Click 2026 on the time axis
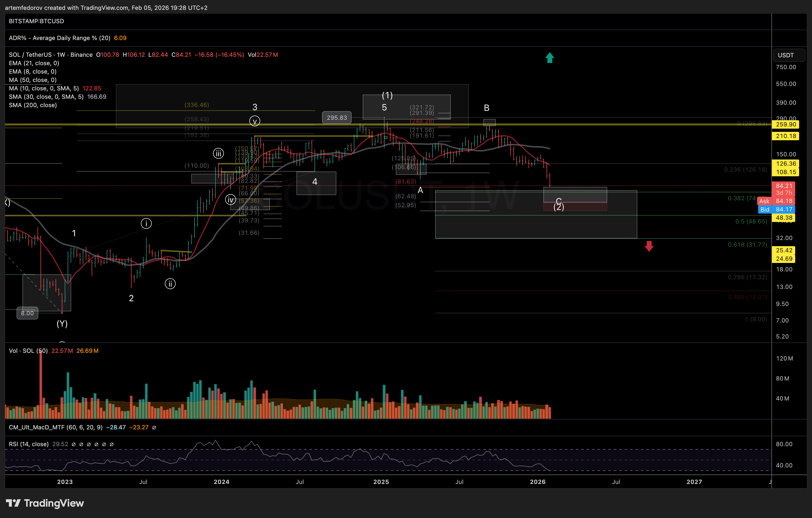 pyautogui.click(x=538, y=482)
